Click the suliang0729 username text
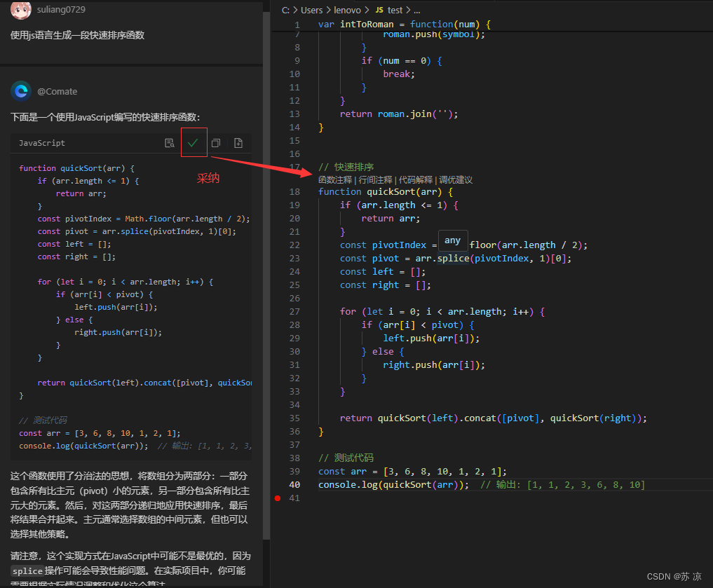Image resolution: width=713 pixels, height=588 pixels. point(61,10)
